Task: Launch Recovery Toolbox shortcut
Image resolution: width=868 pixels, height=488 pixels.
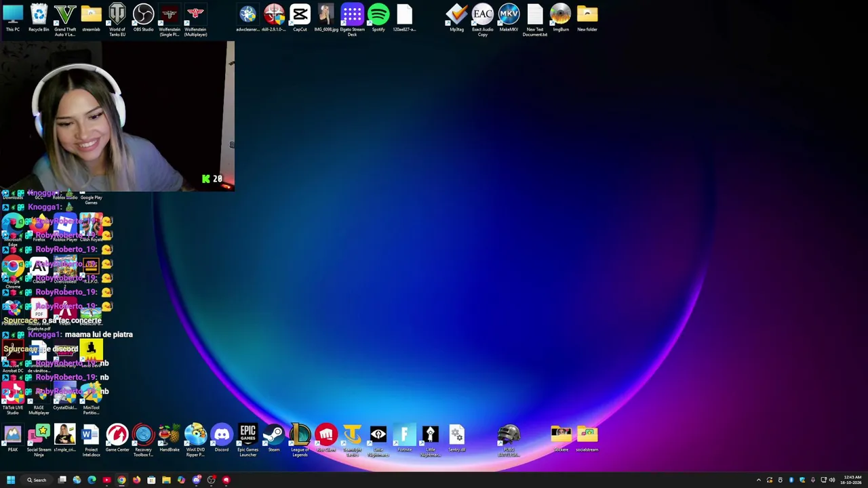Action: [143, 440]
